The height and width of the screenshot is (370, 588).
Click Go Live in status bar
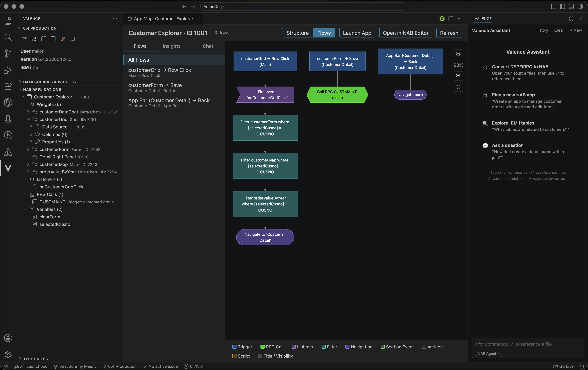pos(563,366)
